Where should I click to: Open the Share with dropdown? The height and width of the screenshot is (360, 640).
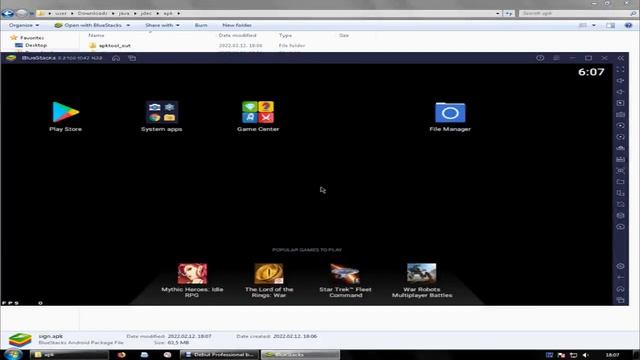click(x=162, y=25)
